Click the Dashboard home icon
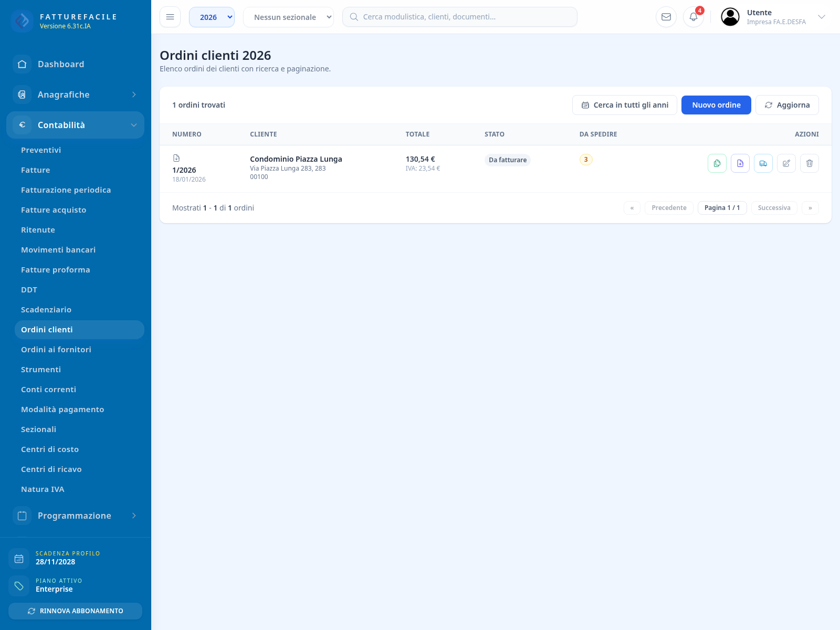The height and width of the screenshot is (630, 840). tap(22, 64)
